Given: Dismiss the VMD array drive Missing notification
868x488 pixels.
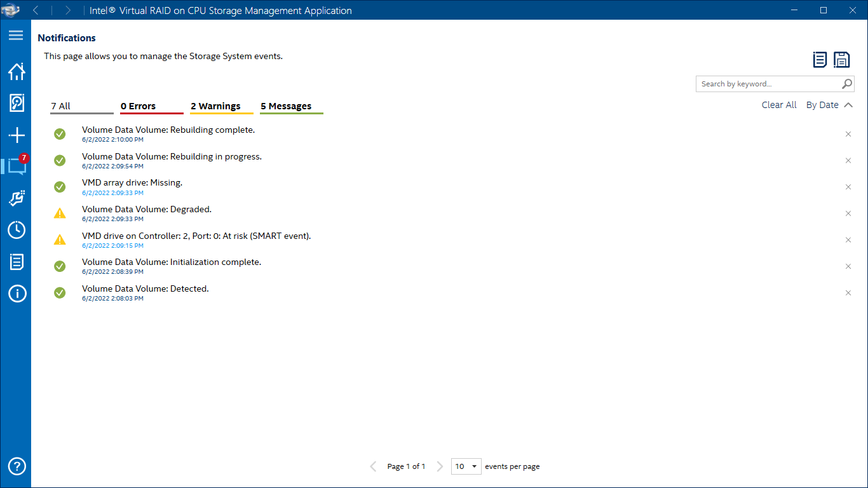Looking at the screenshot, I should (x=848, y=187).
